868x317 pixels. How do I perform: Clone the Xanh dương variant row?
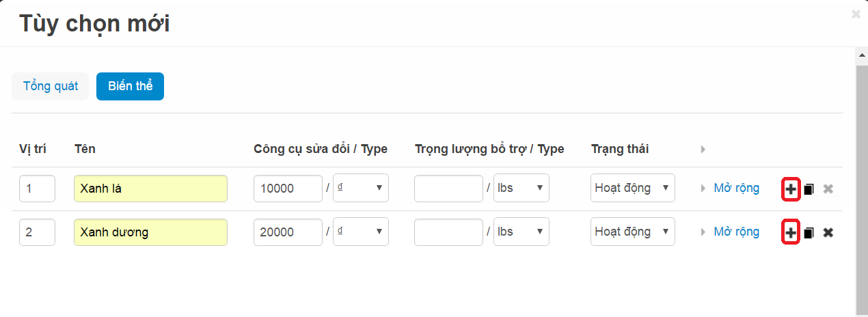click(x=809, y=233)
